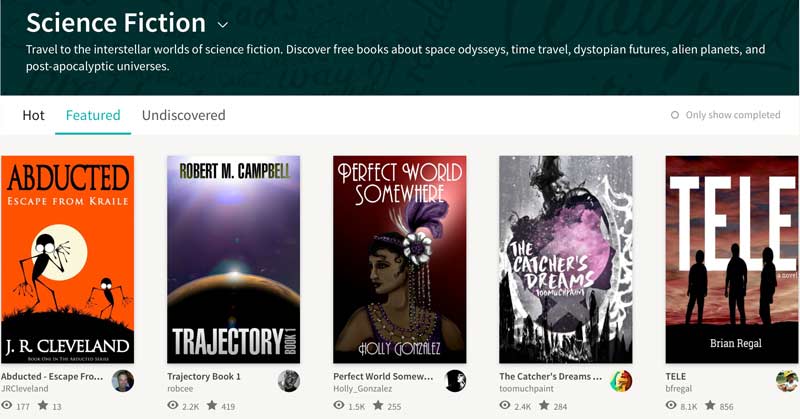Image resolution: width=800 pixels, height=419 pixels.
Task: Click the Science Fiction heading
Action: 116,23
